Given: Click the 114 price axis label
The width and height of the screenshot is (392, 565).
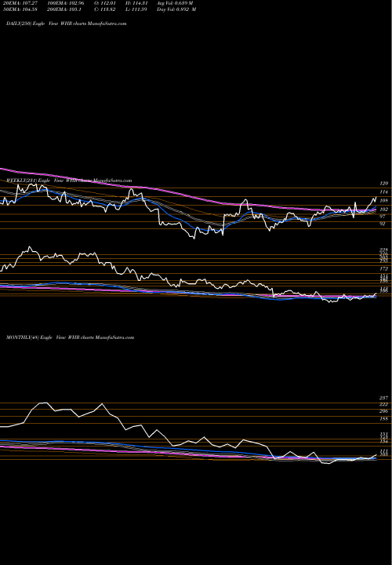Looking at the screenshot, I should click(384, 192).
